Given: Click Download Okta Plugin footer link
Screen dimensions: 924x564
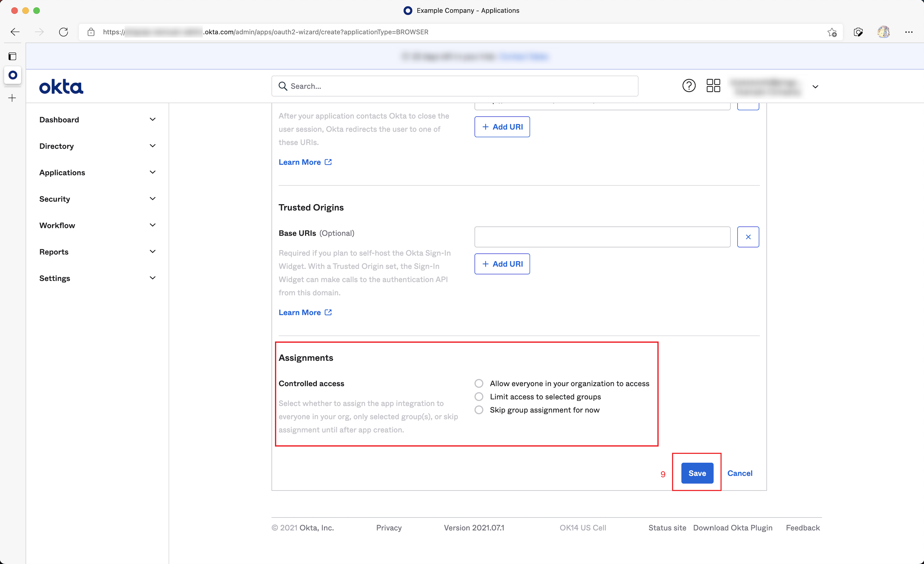Looking at the screenshot, I should tap(733, 528).
